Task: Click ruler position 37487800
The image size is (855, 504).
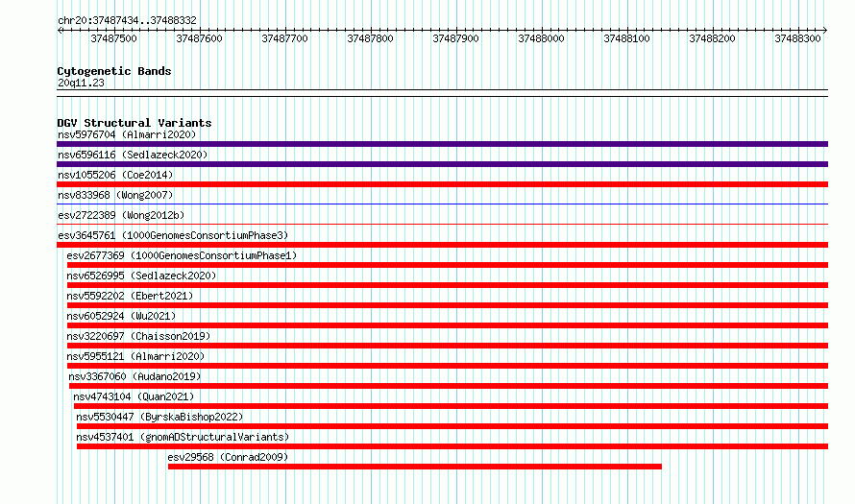Action: [x=370, y=38]
